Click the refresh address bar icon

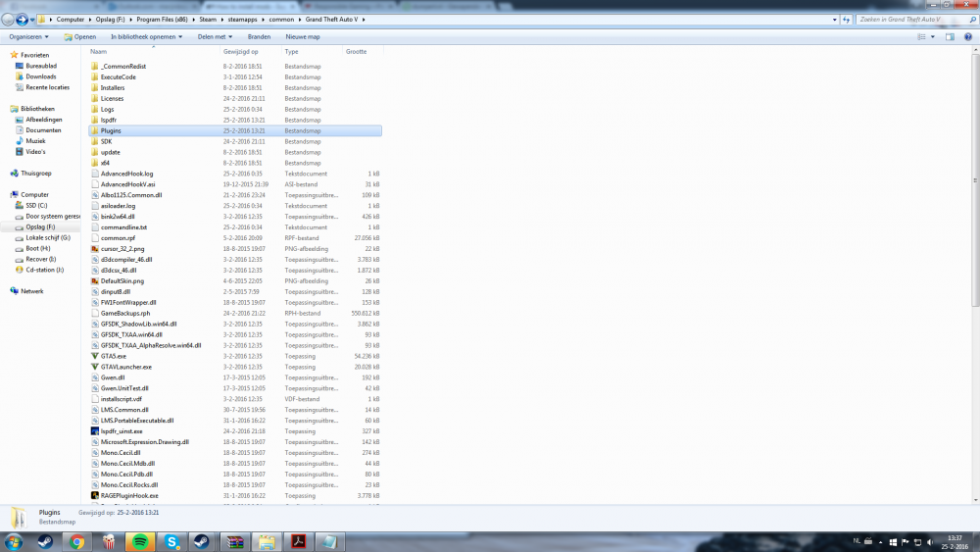coord(847,20)
